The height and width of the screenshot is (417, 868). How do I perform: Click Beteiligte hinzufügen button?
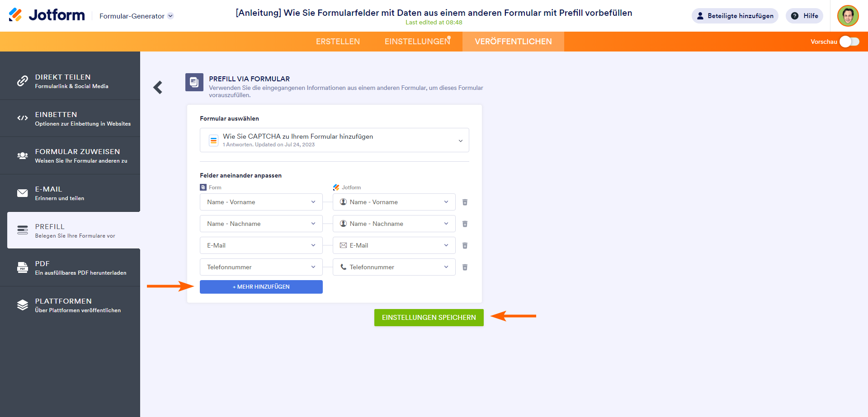point(735,16)
